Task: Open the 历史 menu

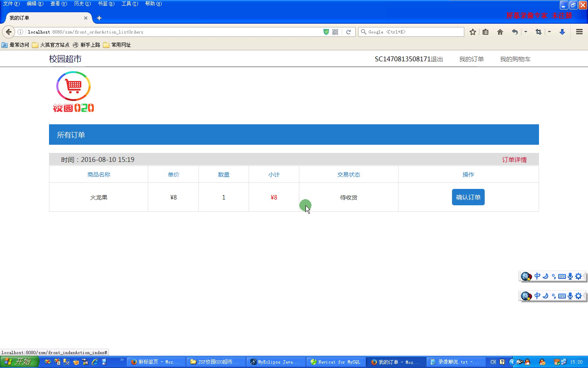Action: pos(82,4)
